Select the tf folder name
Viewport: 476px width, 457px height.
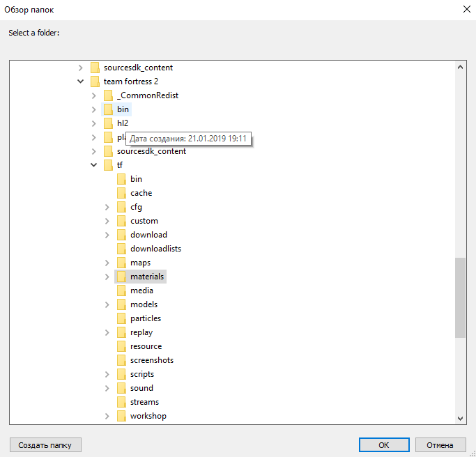120,165
